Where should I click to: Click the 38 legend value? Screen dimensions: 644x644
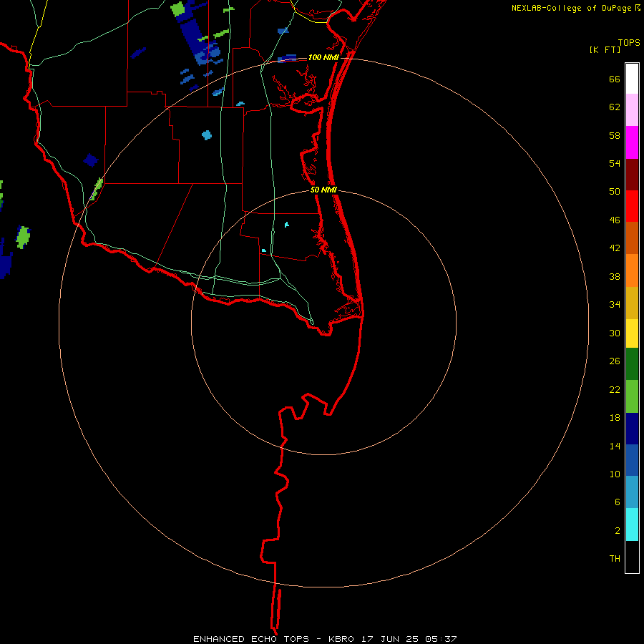tap(615, 277)
